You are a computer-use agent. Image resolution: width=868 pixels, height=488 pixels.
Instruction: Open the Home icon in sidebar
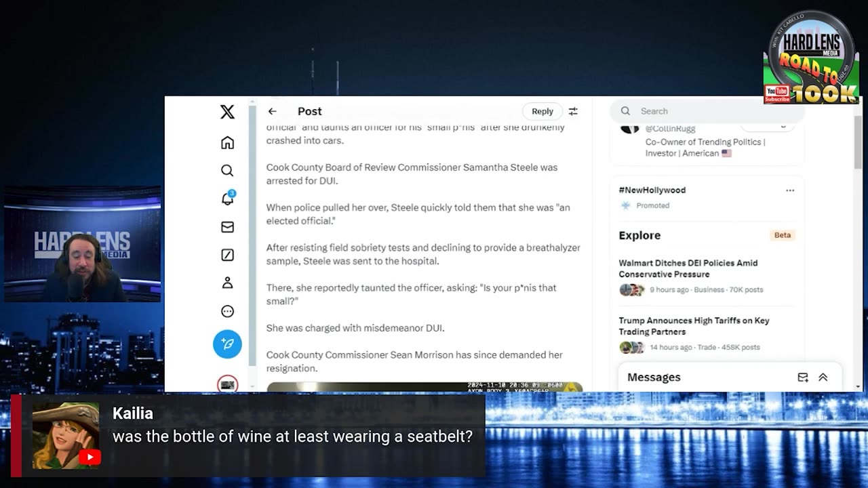pos(227,142)
